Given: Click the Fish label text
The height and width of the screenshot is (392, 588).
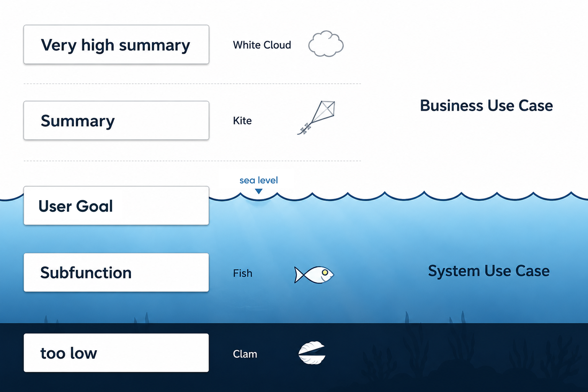Looking at the screenshot, I should 243,273.
